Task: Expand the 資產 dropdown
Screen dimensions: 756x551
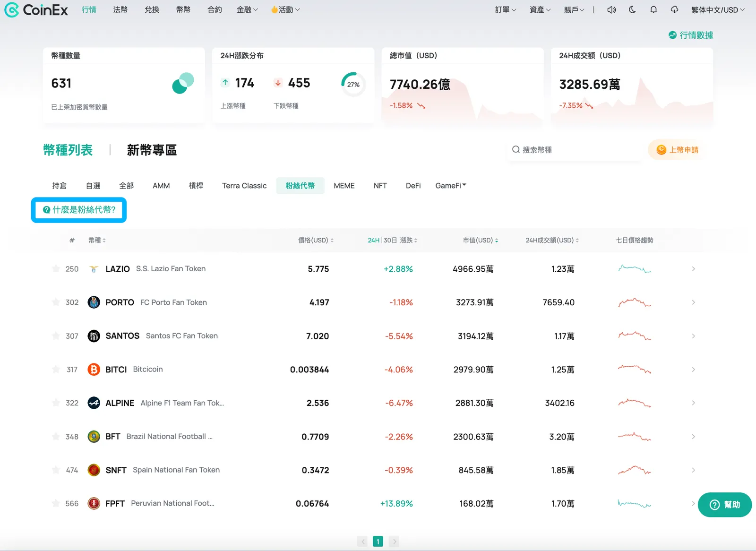Action: (x=540, y=9)
